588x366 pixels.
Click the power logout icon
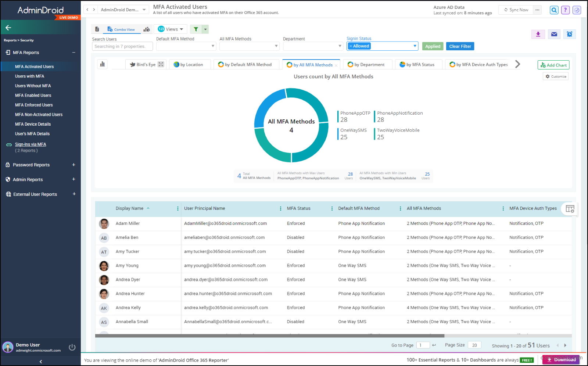point(72,347)
